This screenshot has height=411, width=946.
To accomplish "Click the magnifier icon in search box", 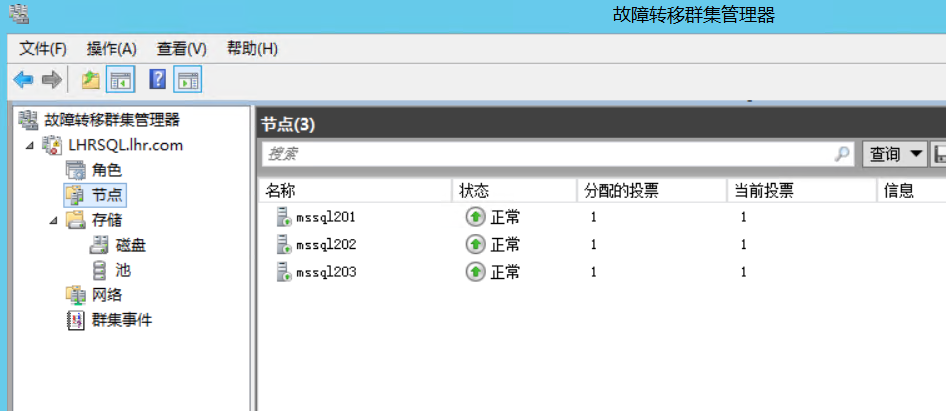I will tap(842, 154).
